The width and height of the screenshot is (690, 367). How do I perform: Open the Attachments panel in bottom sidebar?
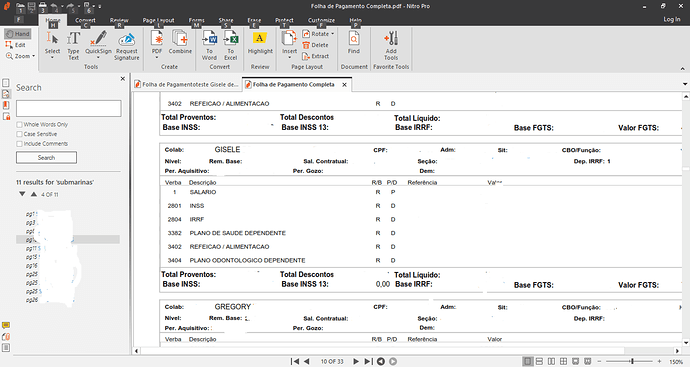click(6, 337)
